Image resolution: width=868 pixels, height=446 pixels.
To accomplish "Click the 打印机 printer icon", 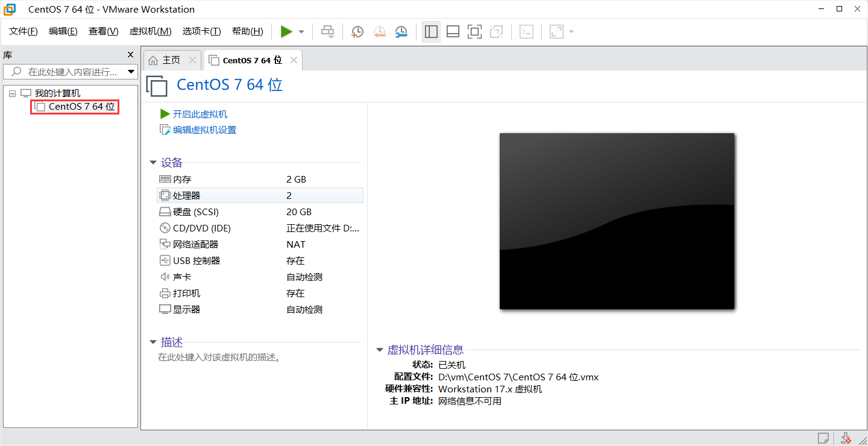I will tap(165, 293).
